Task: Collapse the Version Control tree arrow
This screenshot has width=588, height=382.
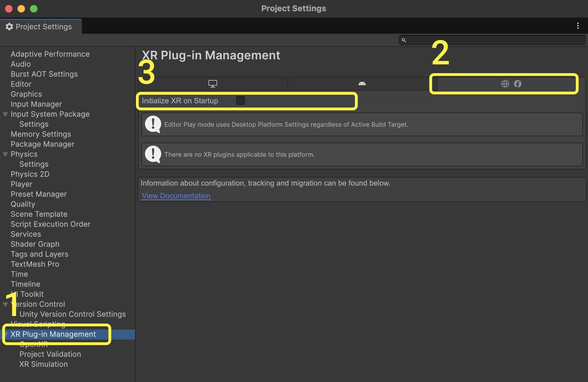Action: tap(5, 304)
